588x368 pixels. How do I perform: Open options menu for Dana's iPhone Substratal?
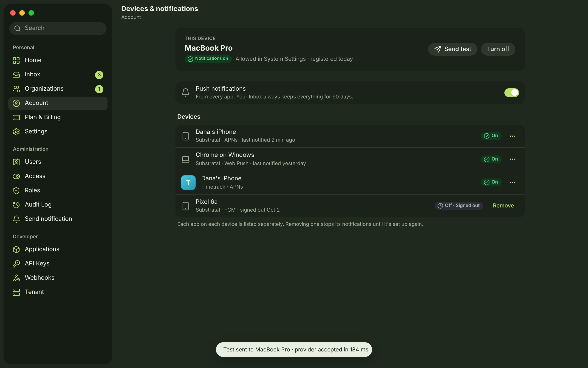point(512,136)
